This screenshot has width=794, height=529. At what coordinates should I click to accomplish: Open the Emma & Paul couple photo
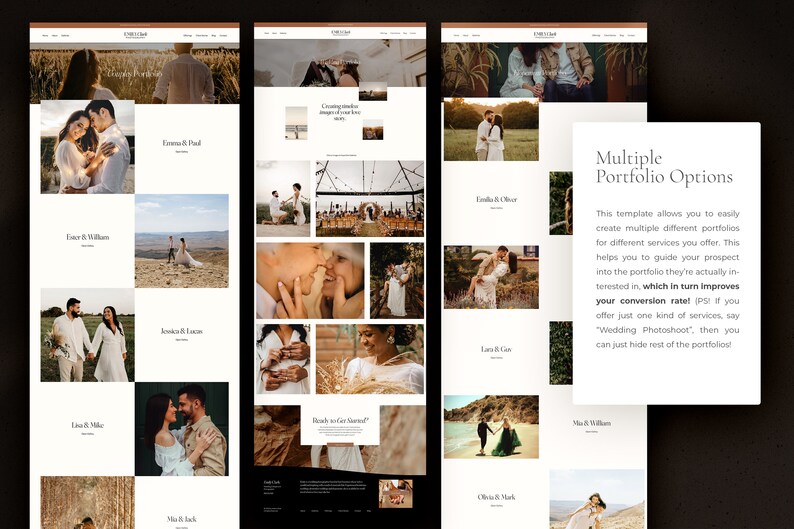pyautogui.click(x=88, y=147)
